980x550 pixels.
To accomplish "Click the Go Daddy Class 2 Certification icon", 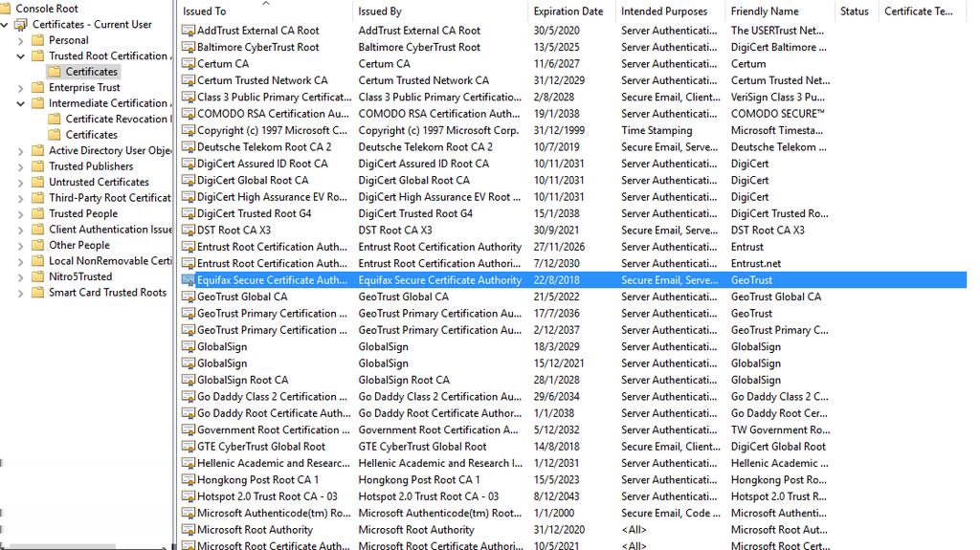I will pyautogui.click(x=189, y=397).
